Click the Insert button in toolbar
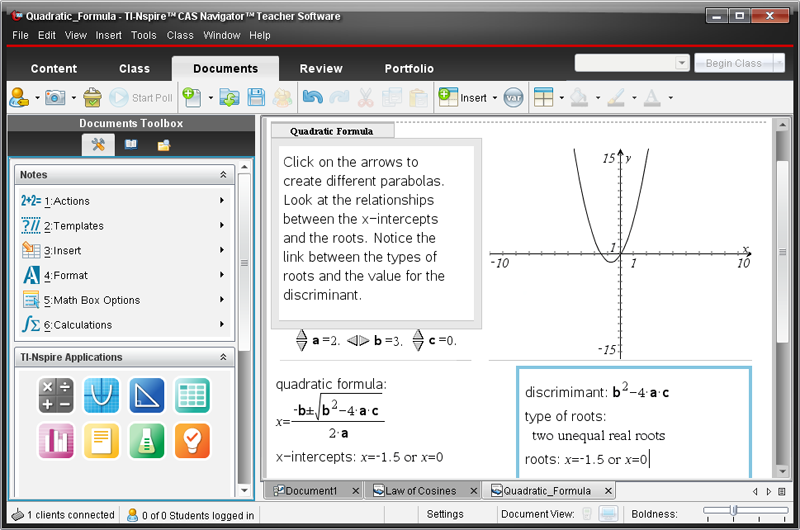 (463, 97)
